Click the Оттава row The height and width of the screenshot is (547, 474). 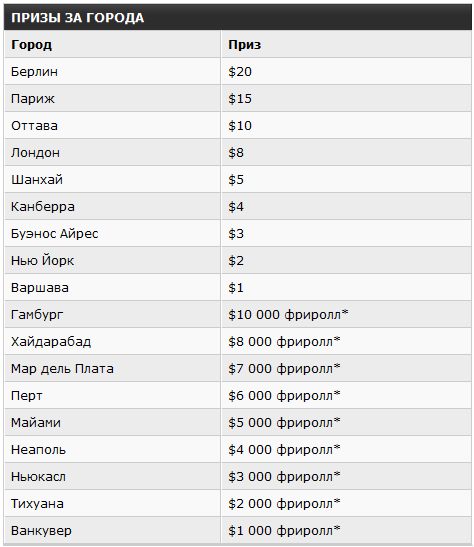click(238, 126)
